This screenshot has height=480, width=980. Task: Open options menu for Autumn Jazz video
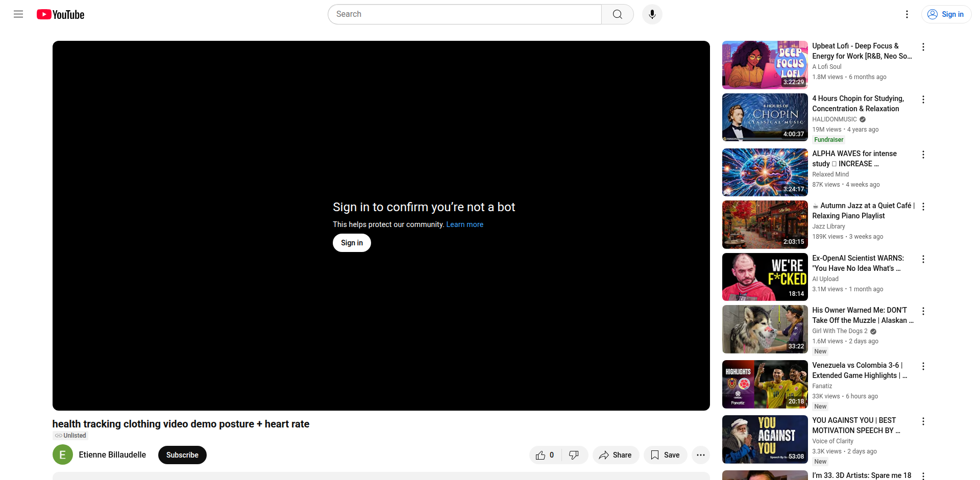[923, 207]
